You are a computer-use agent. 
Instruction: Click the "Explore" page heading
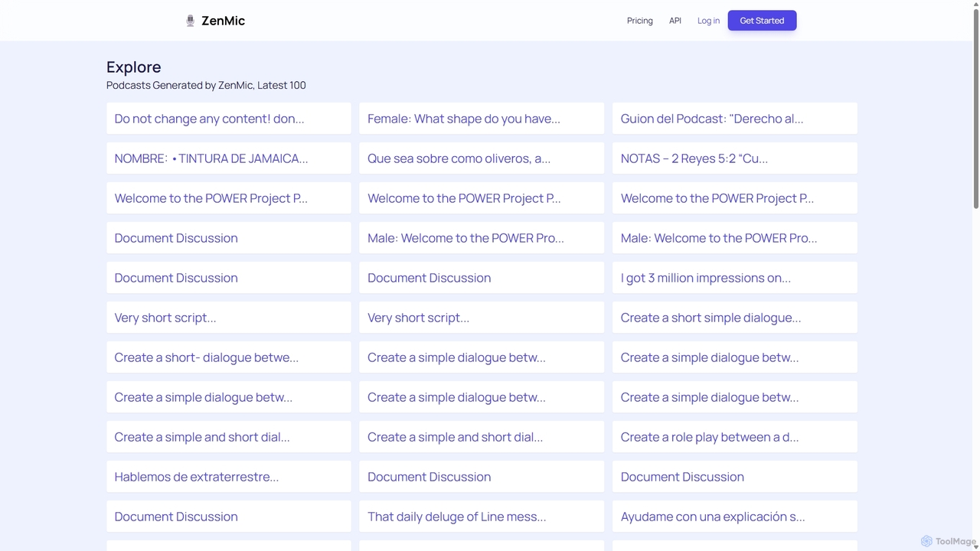(x=134, y=67)
